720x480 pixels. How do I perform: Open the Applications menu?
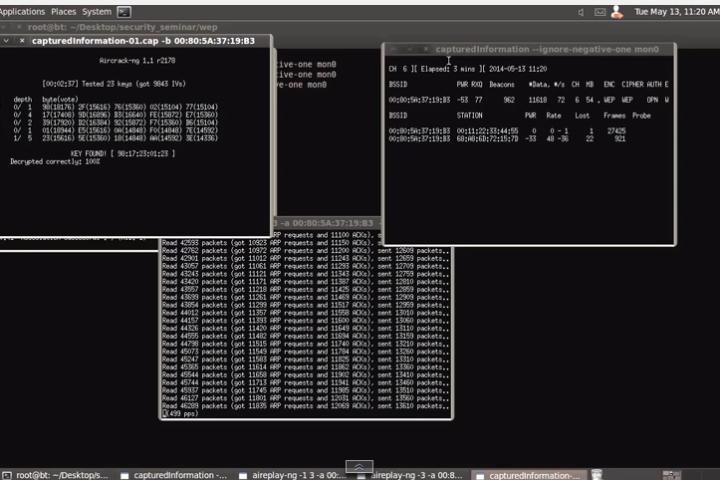point(22,11)
